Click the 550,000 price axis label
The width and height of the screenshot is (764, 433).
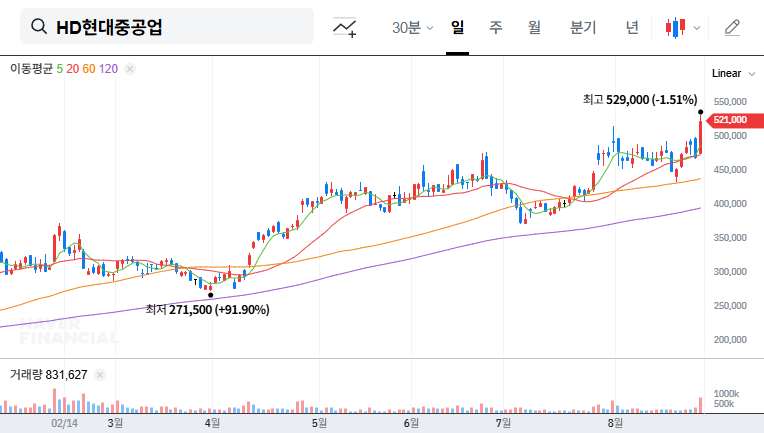(730, 102)
